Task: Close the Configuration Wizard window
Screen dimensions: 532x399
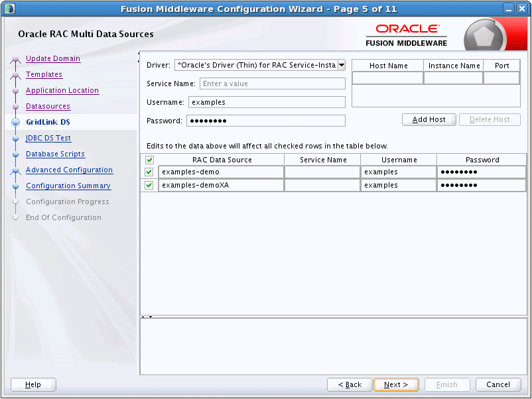Action: pos(522,9)
